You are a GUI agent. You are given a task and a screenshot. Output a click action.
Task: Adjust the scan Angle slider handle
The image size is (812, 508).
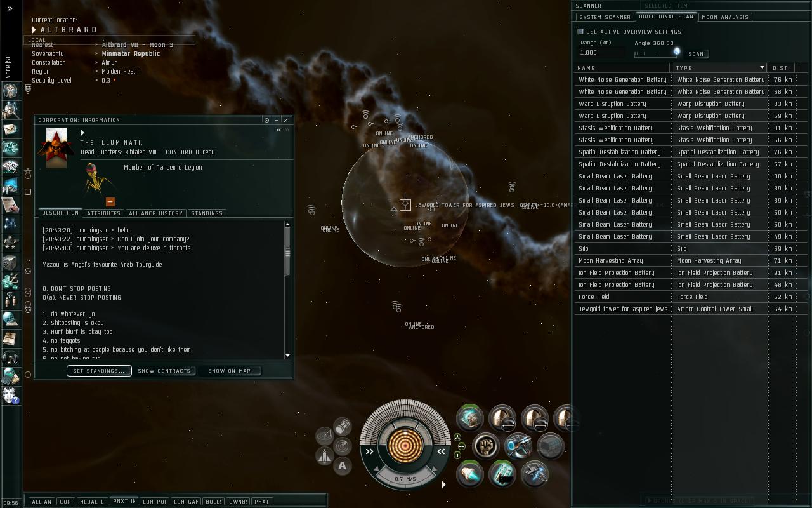pos(677,51)
